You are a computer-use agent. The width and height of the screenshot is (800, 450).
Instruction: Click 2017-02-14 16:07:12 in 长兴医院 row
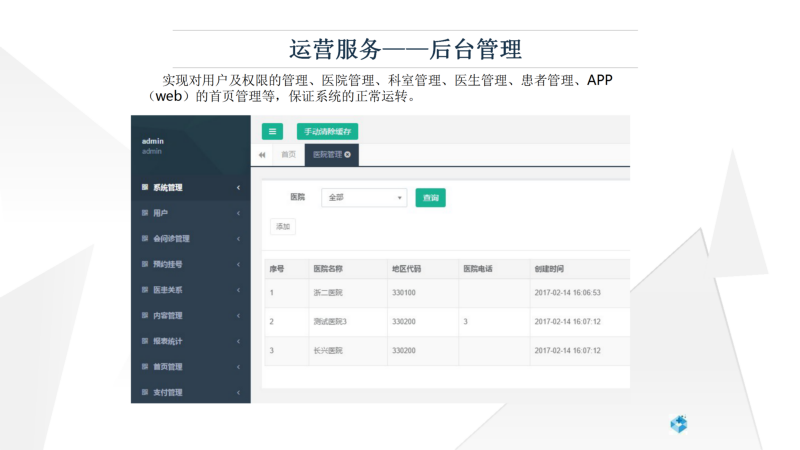(567, 351)
